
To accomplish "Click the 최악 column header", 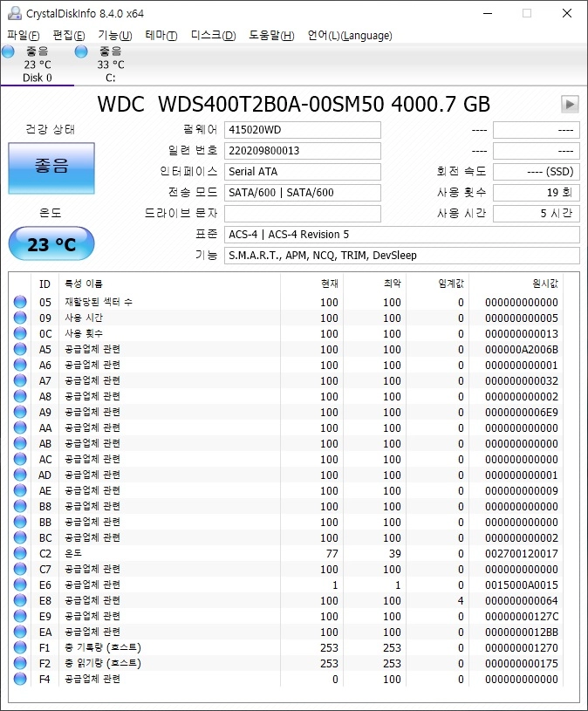I will 374,284.
